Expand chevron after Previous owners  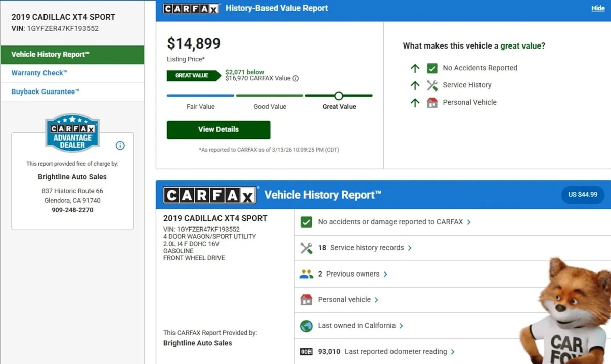pyautogui.click(x=385, y=274)
